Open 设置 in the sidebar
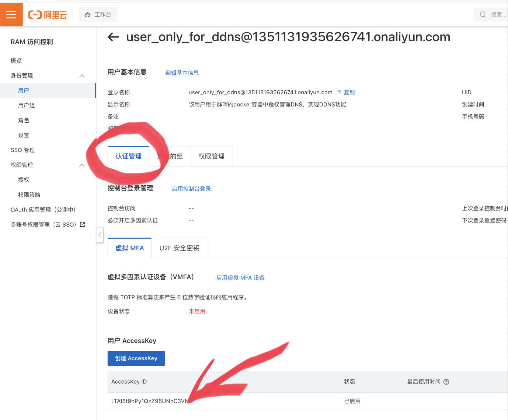Viewport: 508px width, 420px height. [24, 135]
